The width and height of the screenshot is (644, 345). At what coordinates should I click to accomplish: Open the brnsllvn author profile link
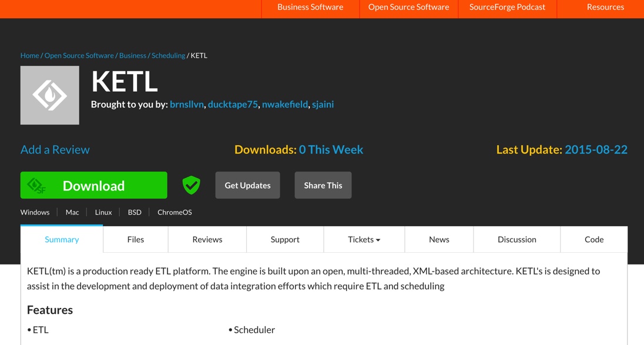click(187, 105)
